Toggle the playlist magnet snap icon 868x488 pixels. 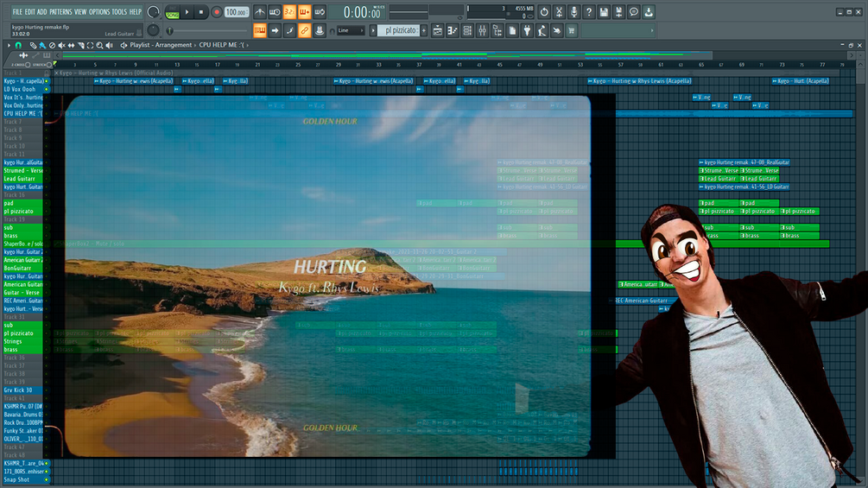tap(18, 46)
